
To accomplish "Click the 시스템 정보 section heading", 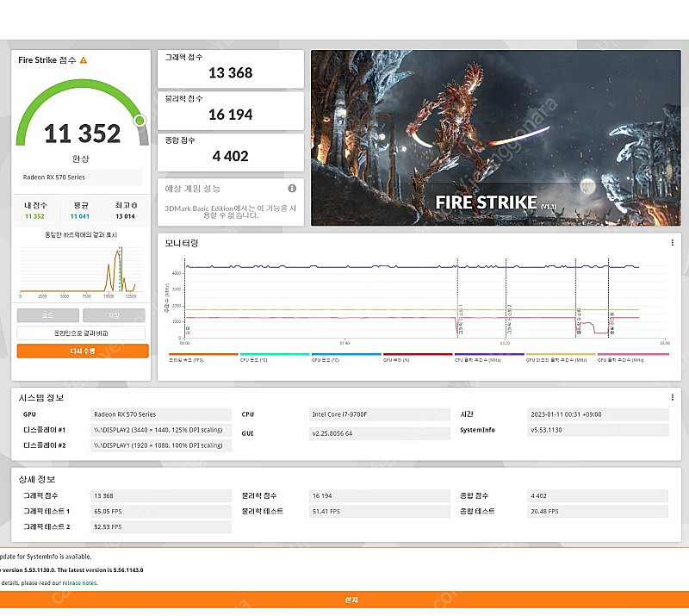I will 41,398.
